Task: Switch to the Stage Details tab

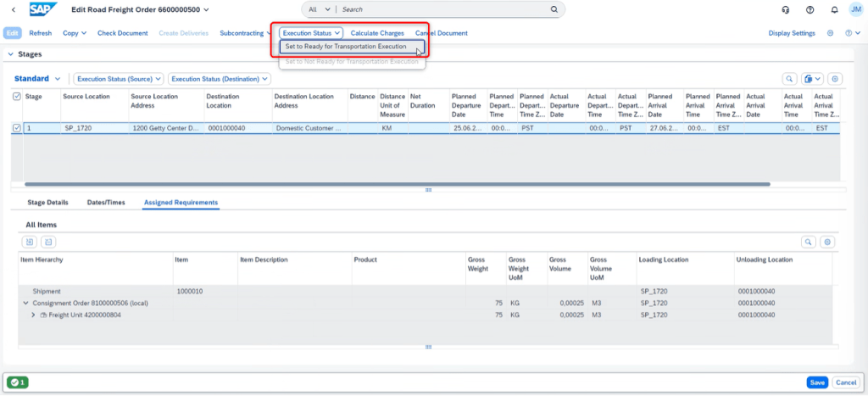Action: 48,203
